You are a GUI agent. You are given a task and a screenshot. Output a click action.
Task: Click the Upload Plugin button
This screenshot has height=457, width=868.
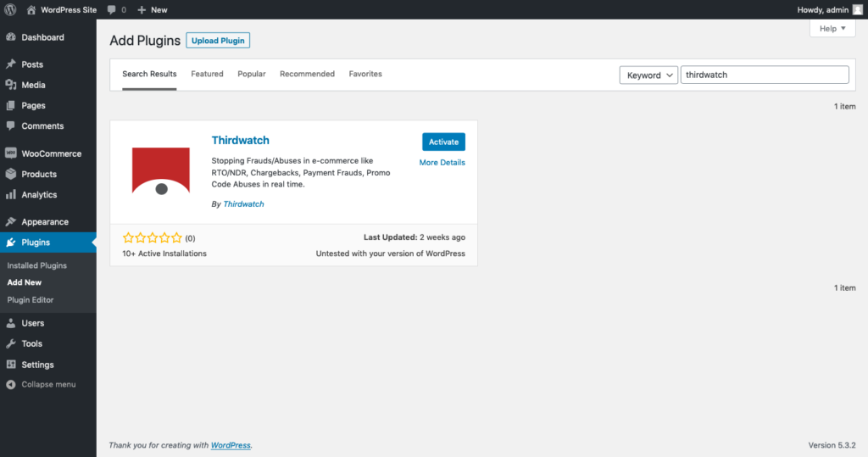(x=218, y=41)
